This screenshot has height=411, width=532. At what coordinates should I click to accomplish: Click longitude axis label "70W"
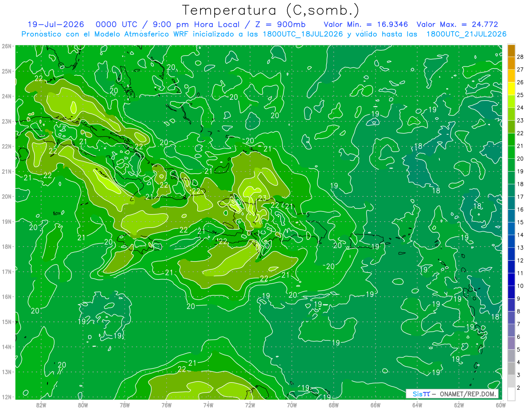[x=292, y=405]
